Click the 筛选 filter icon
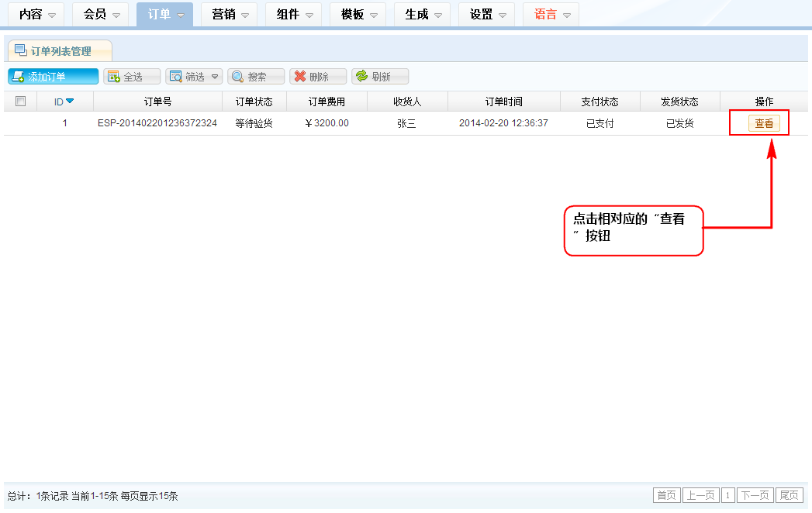 (176, 77)
